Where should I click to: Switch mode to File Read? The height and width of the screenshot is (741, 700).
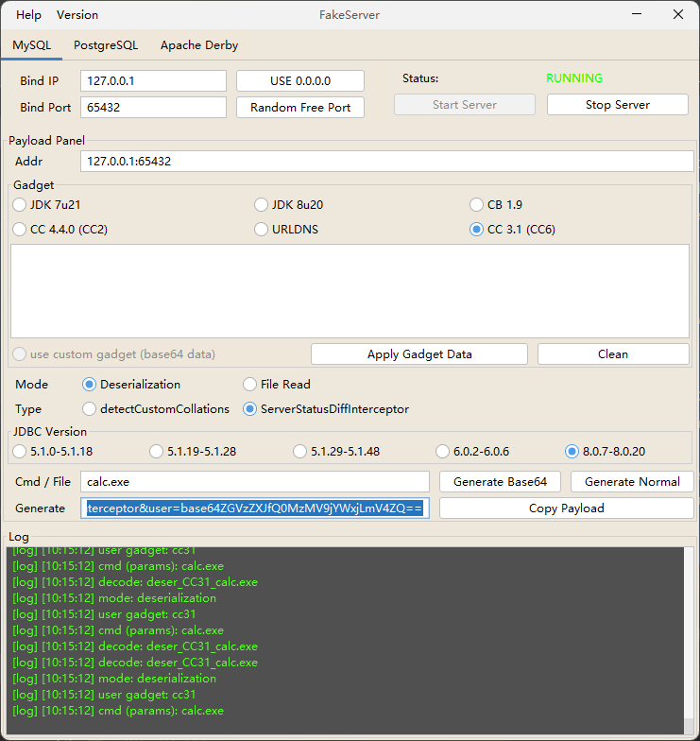point(250,385)
